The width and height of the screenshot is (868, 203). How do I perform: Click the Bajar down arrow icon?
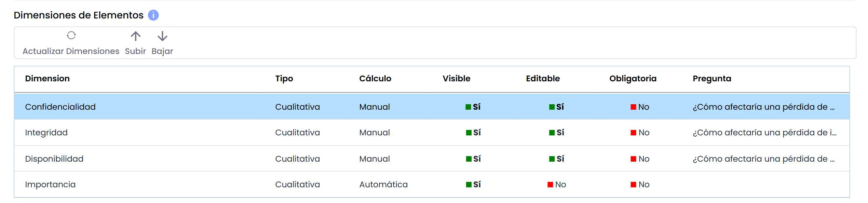pos(162,36)
